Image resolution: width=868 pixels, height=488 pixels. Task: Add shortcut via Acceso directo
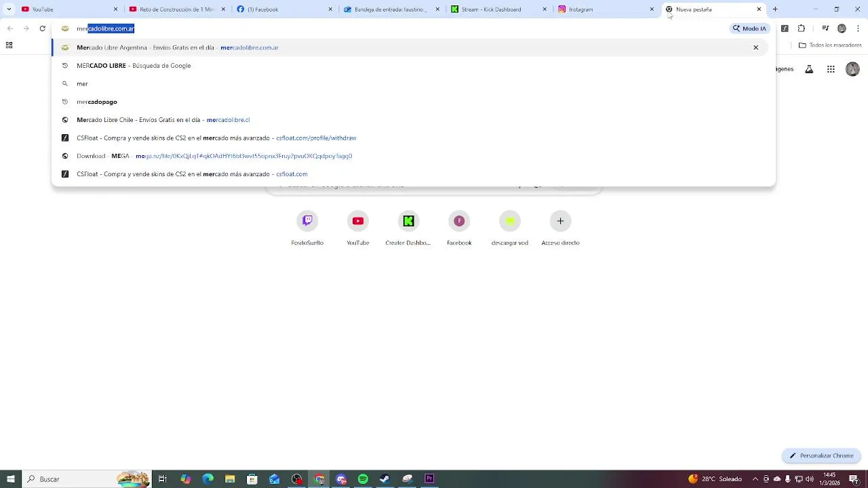(x=560, y=228)
